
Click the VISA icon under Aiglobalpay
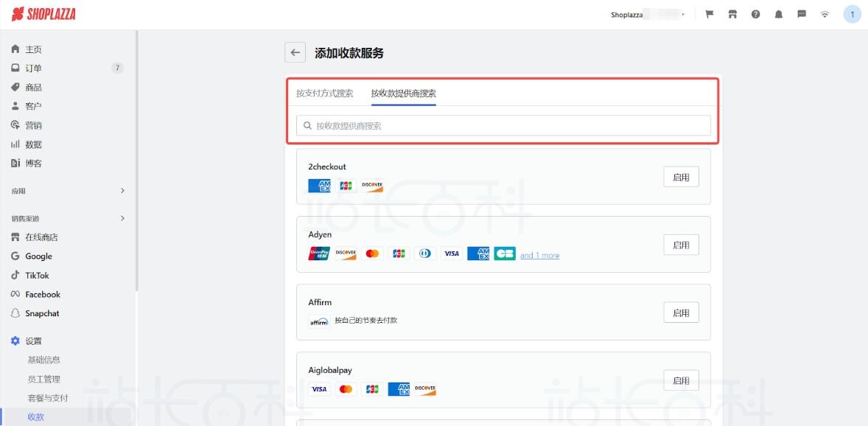[x=319, y=389]
